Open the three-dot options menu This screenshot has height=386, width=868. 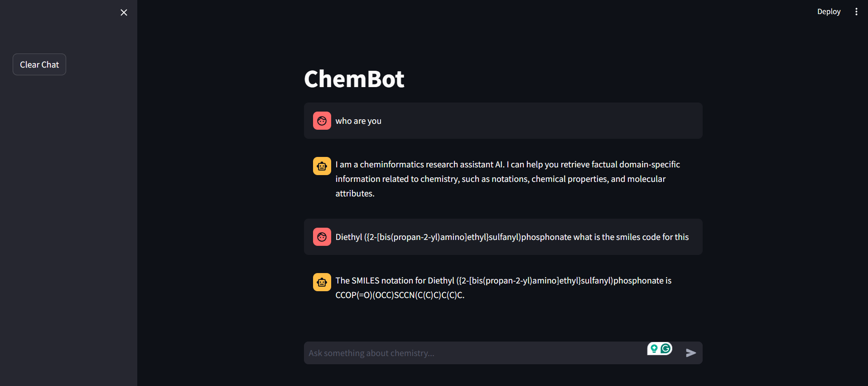[856, 11]
